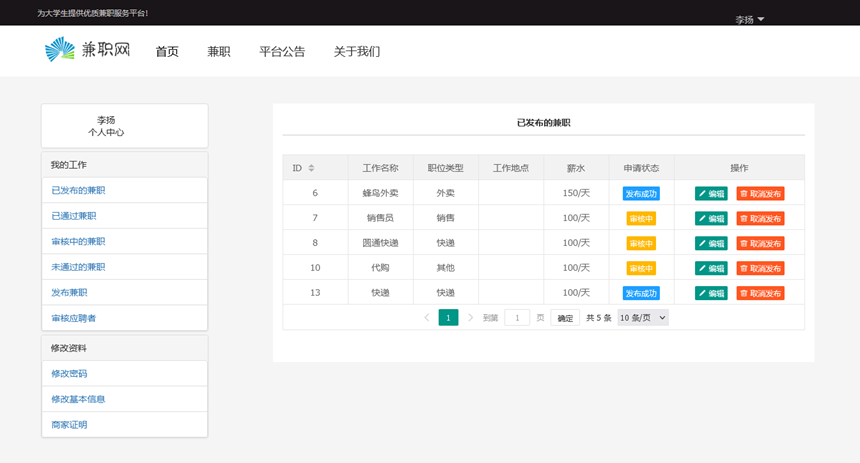Screen dimensions: 860x463
Task: Go to previous page arrow
Action: tap(427, 318)
